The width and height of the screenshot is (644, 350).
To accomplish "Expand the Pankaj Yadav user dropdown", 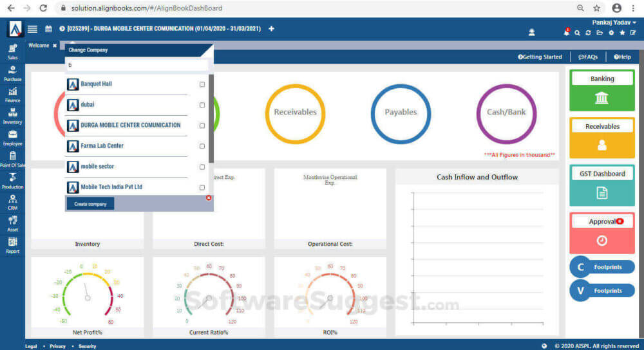I will pos(614,23).
